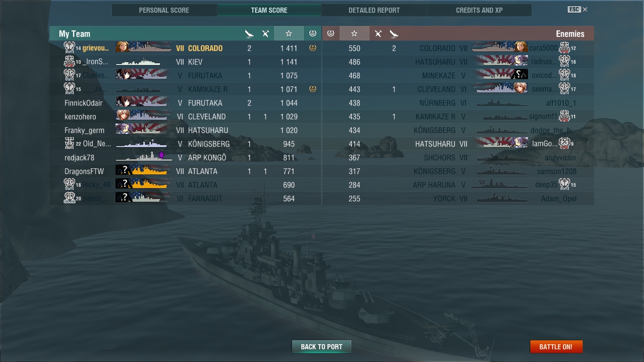The height and width of the screenshot is (362, 644).
Task: Sort Enemies by ships destroyed icon
Action: (x=394, y=33)
